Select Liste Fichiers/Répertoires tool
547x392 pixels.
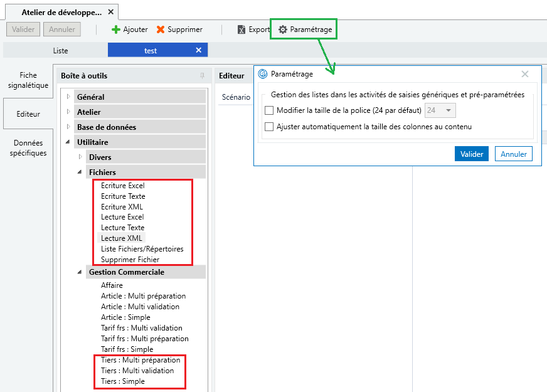[142, 249]
